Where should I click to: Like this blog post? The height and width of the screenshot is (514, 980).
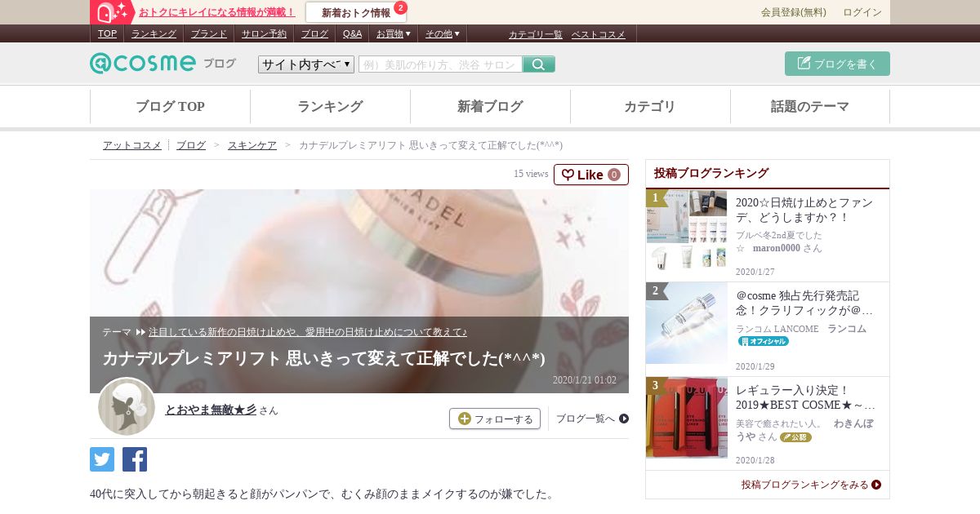pyautogui.click(x=591, y=175)
